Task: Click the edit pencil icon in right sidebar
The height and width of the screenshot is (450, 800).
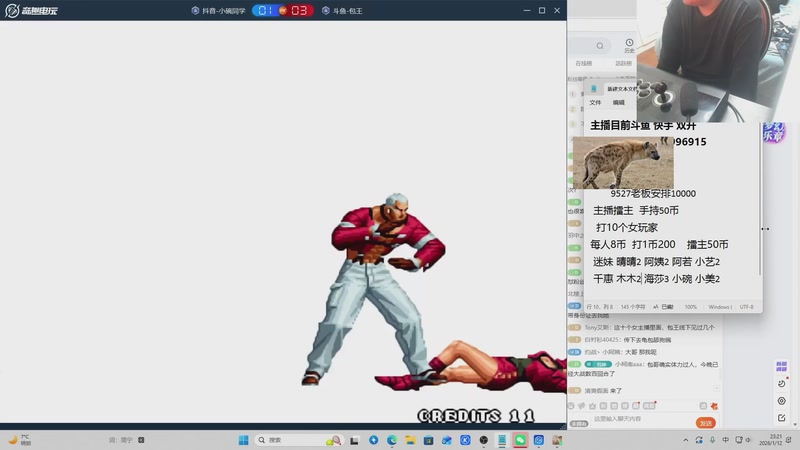Action: click(x=781, y=418)
